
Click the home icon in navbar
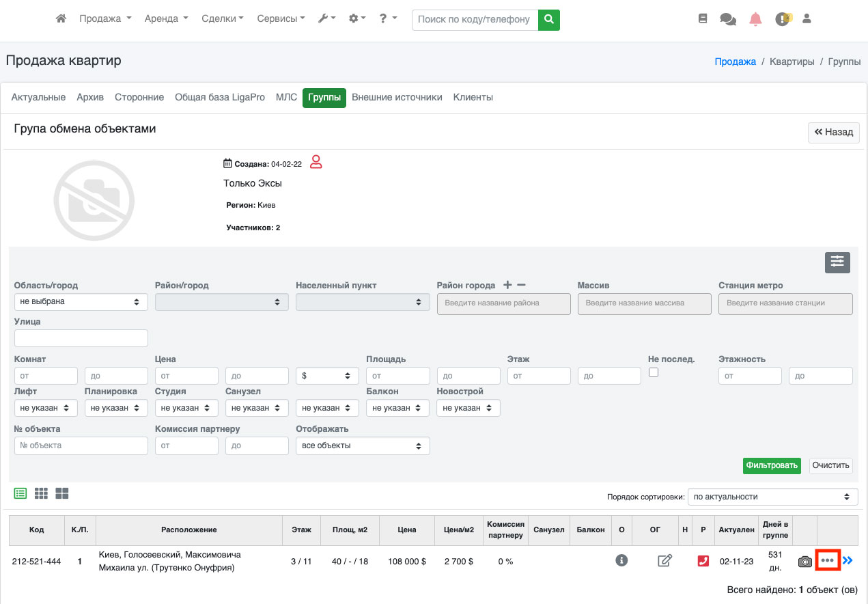(61, 19)
